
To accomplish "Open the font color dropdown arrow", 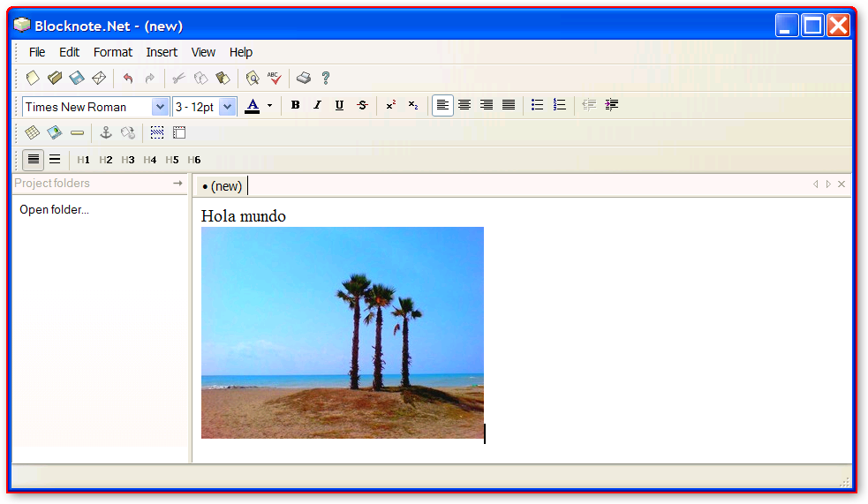I will [x=270, y=106].
